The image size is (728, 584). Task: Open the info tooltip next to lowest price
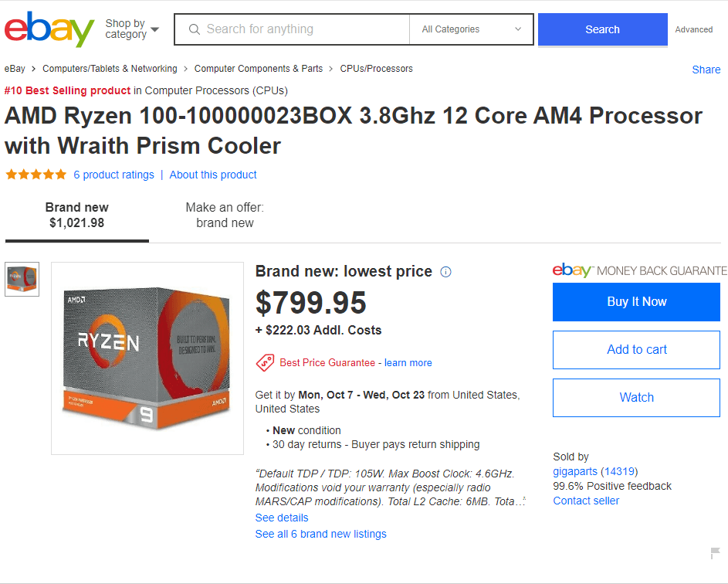point(445,272)
